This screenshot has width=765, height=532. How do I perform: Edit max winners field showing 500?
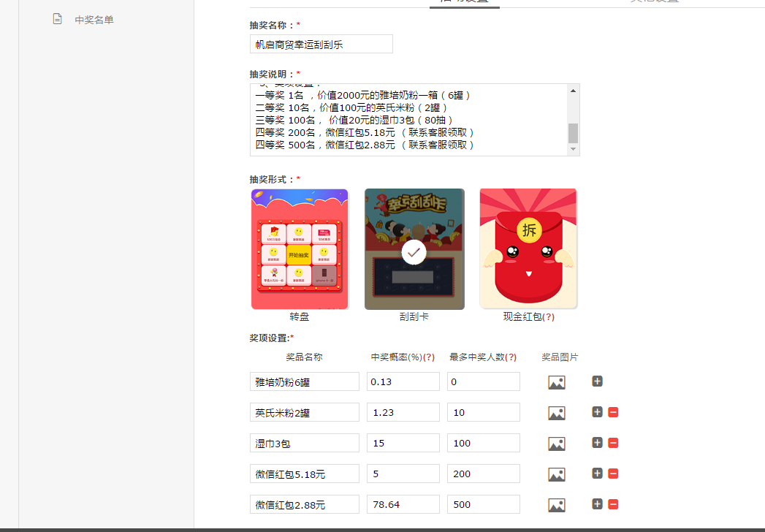pyautogui.click(x=484, y=505)
